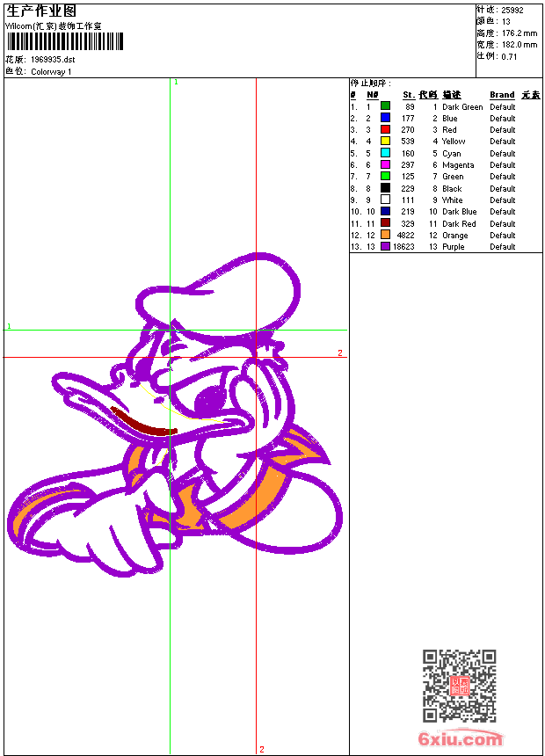Click the Red color swatch
This screenshot has width=545, height=756.
pyautogui.click(x=385, y=129)
